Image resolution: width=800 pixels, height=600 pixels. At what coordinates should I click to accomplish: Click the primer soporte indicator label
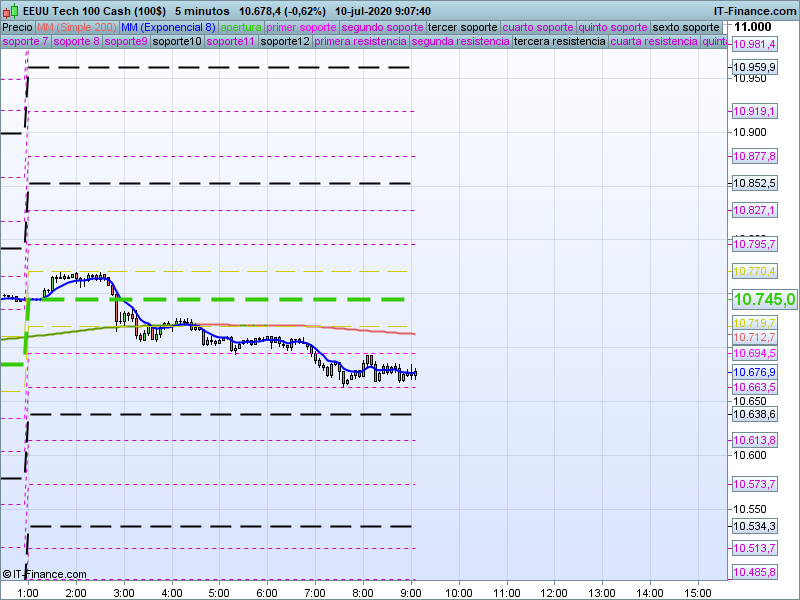[301, 27]
